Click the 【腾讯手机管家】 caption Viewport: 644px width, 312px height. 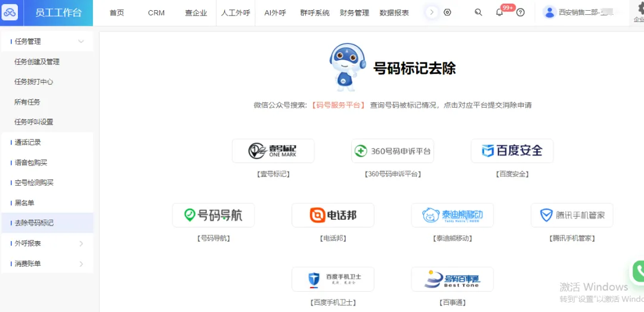point(572,238)
